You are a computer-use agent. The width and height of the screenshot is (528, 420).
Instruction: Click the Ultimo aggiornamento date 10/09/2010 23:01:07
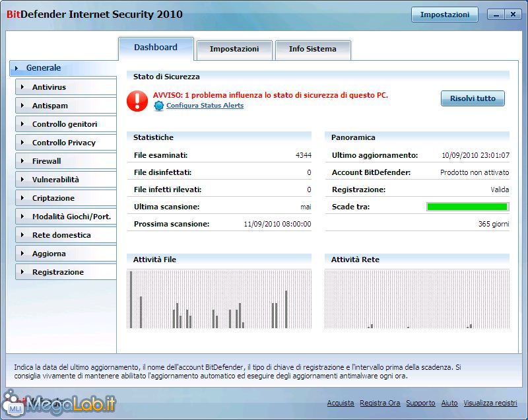[x=475, y=155]
